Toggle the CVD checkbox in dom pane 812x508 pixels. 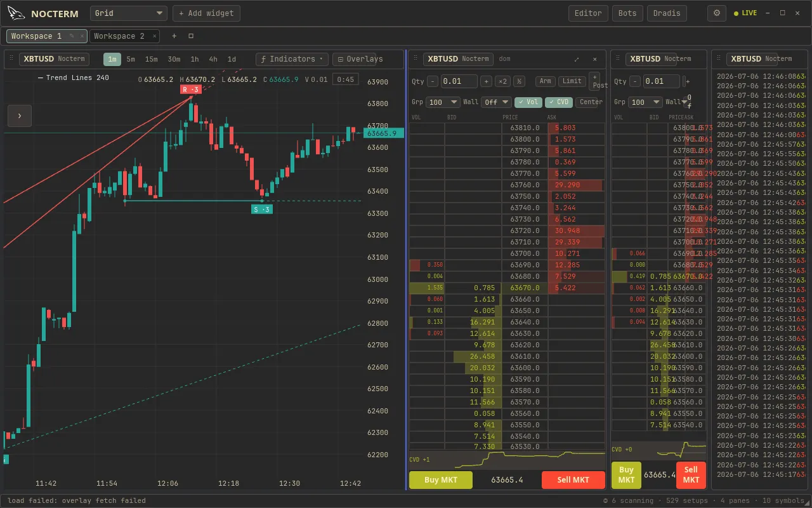[558, 102]
